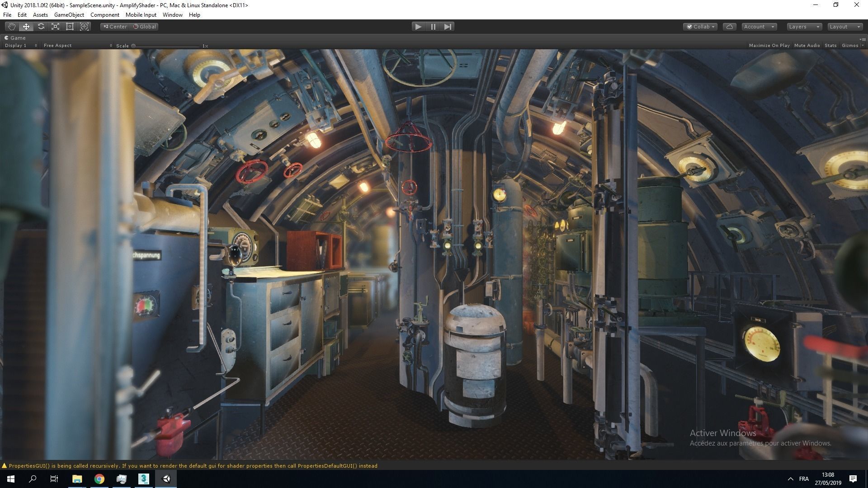Open the Cloud services icon
The height and width of the screenshot is (488, 868).
[x=729, y=27]
